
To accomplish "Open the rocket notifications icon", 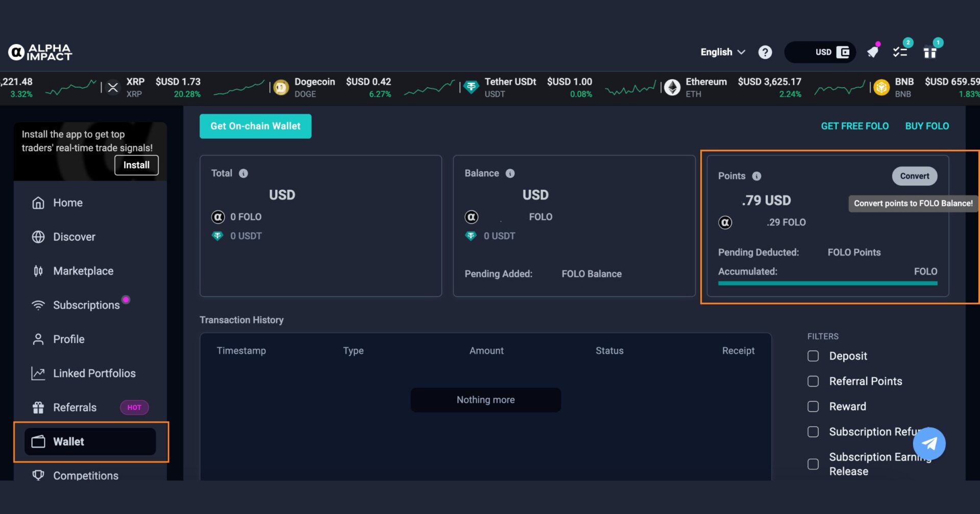I will tap(873, 52).
